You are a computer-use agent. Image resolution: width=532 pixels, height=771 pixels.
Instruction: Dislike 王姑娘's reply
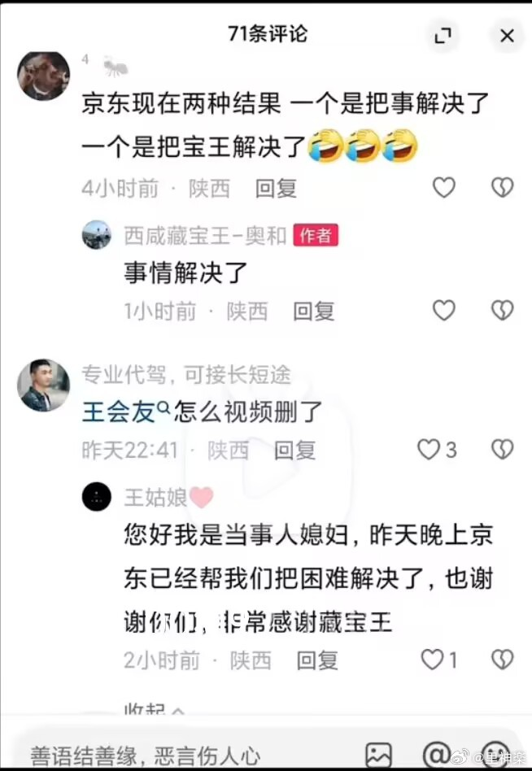pos(503,660)
